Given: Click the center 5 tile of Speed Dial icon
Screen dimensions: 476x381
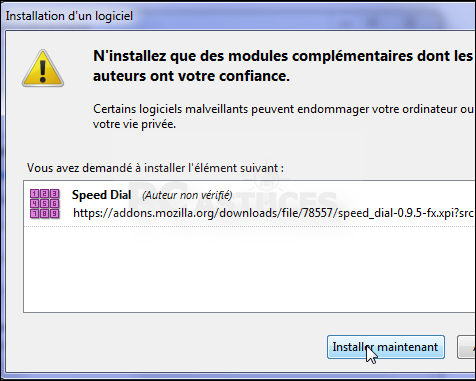Looking at the screenshot, I should [45, 203].
